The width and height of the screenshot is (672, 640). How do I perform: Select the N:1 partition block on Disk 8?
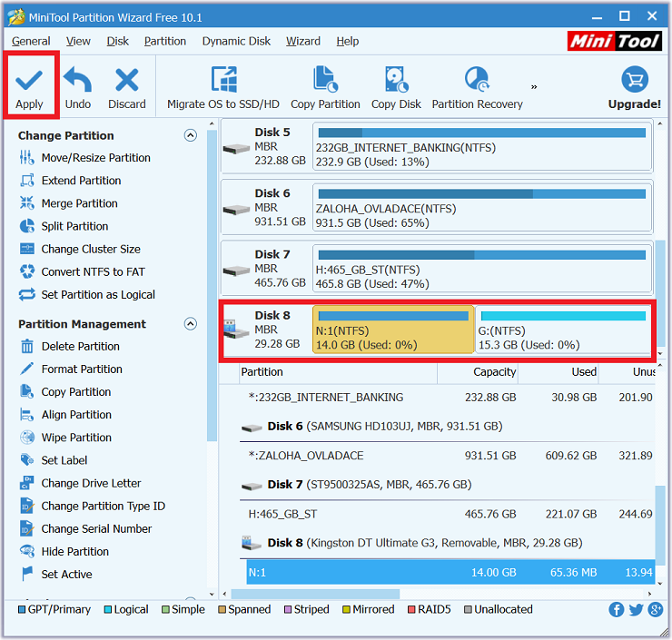point(393,330)
